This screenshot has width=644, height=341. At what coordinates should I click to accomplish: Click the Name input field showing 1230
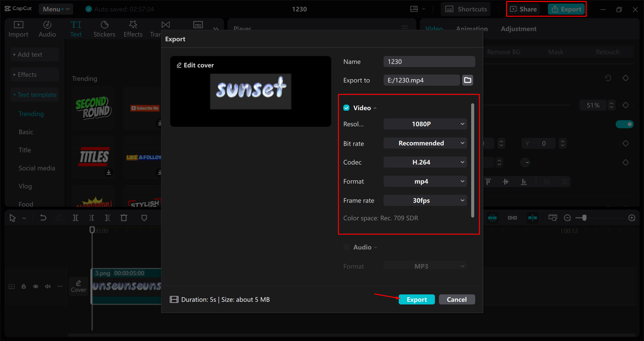(429, 61)
